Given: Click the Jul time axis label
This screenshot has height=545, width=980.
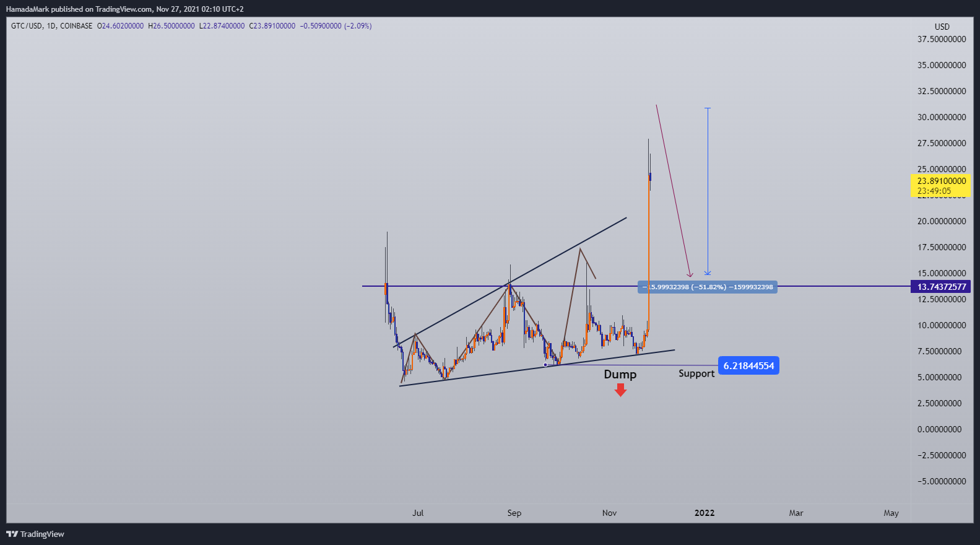Looking at the screenshot, I should [418, 513].
